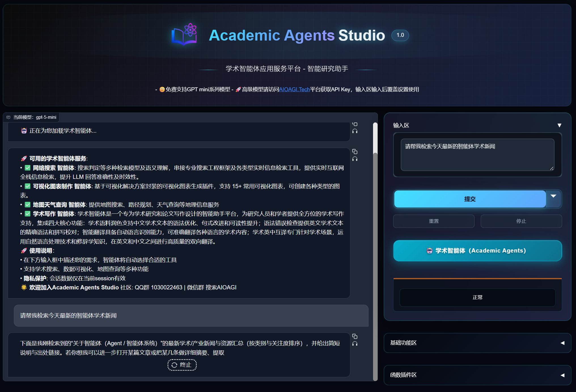
Task: Click the 停止 stop button
Action: click(x=521, y=221)
